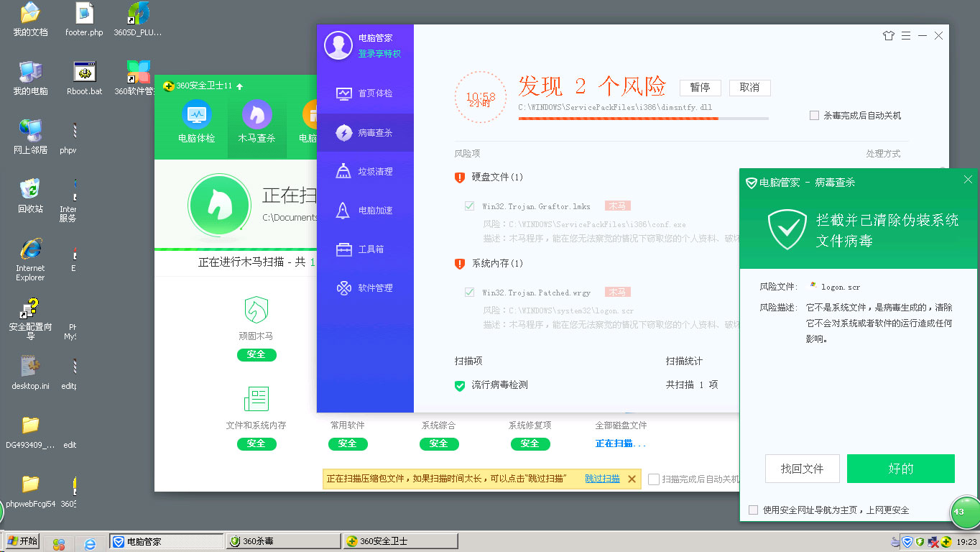Click the 电脑管家 user avatar icon
This screenshot has height=552, width=980.
pos(338,45)
